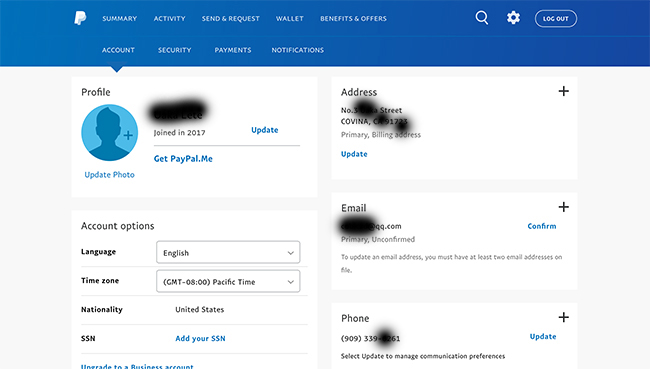Click the profile avatar picture
The image size is (650, 369).
(109, 133)
